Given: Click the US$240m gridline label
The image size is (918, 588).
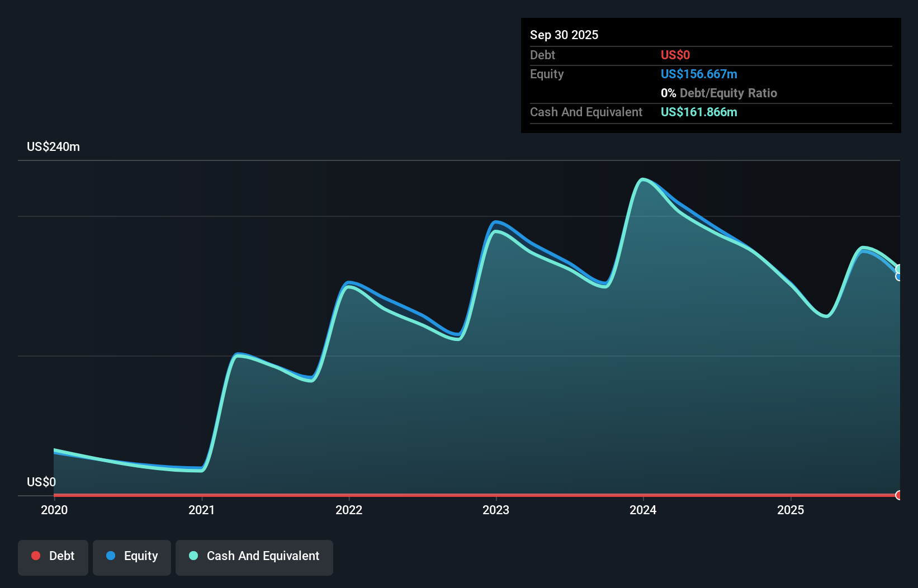Looking at the screenshot, I should coord(53,146).
